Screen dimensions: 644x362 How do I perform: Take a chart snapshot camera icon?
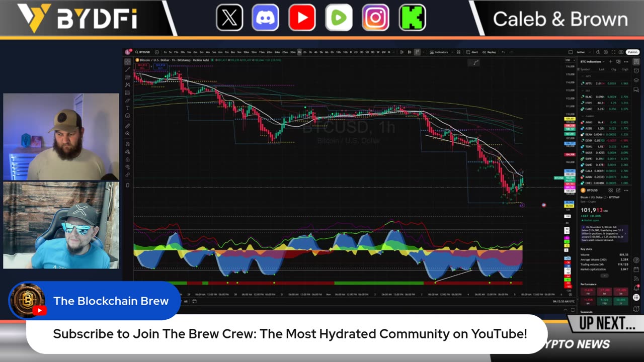621,52
